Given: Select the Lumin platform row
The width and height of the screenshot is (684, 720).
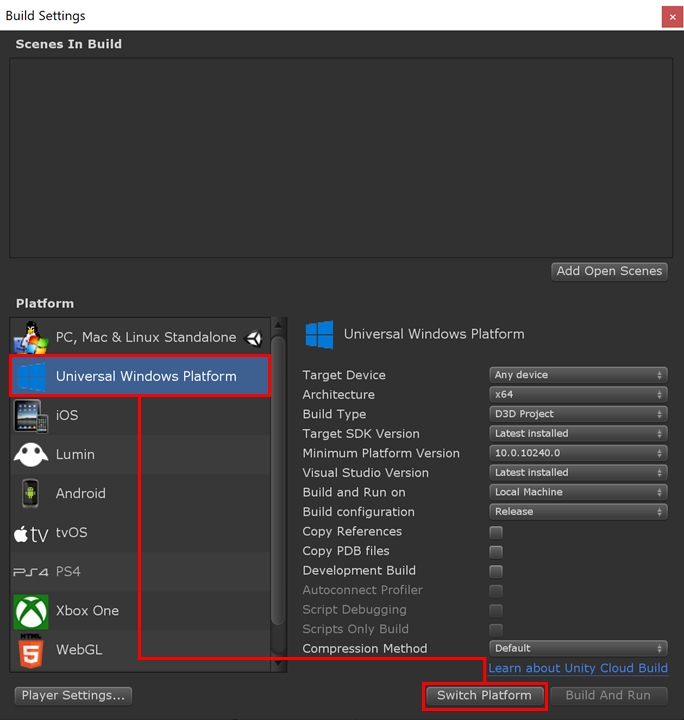Looking at the screenshot, I should (x=140, y=455).
